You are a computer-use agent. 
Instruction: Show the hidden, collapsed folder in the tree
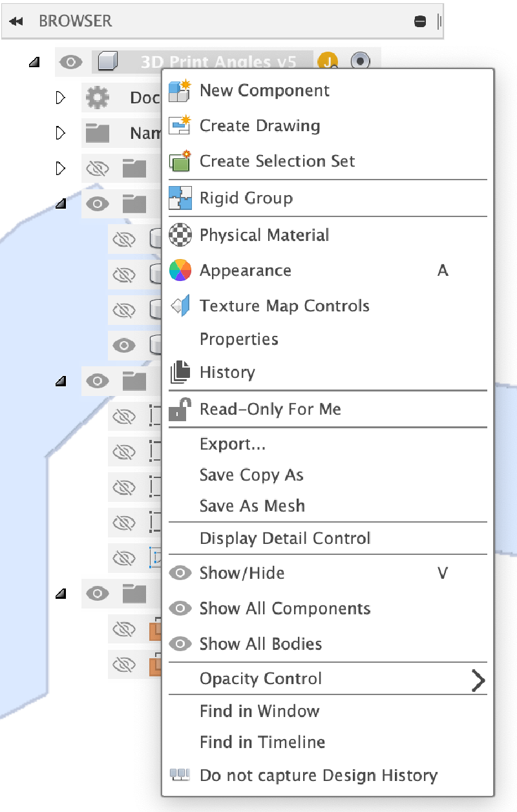click(98, 169)
